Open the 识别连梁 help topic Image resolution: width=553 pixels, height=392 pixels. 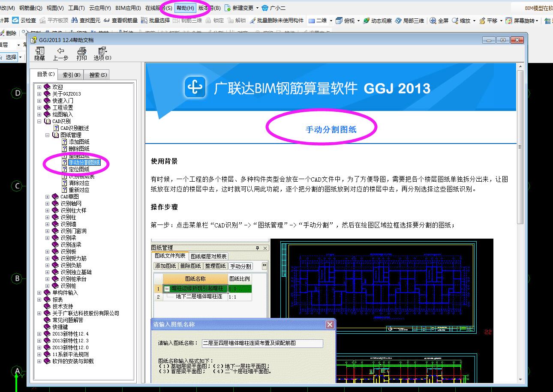[x=70, y=245]
